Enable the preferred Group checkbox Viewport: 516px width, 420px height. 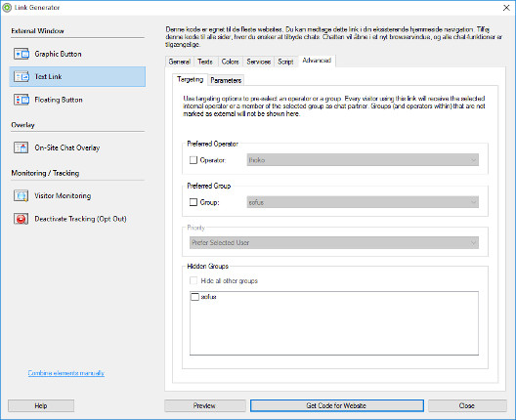coord(193,202)
